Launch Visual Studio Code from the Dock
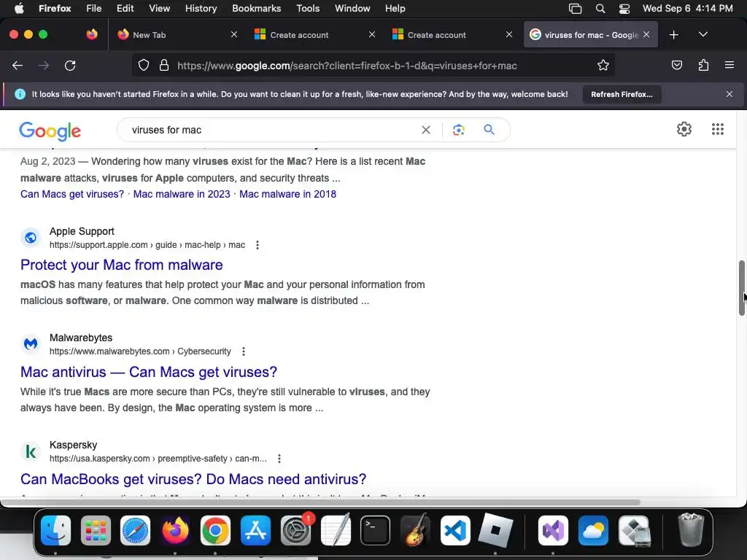Screen dimensions: 747x560 pos(455,530)
